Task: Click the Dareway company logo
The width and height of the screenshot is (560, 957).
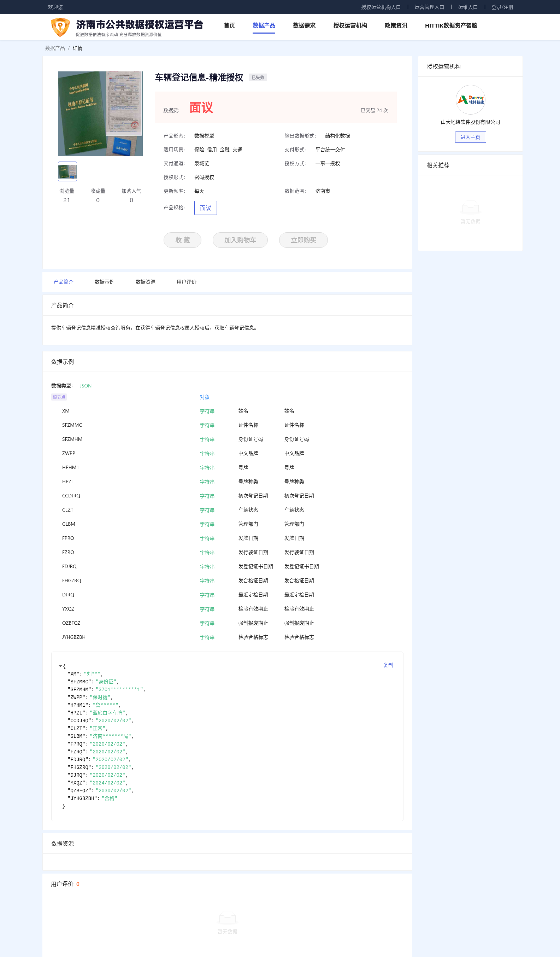Action: tap(470, 99)
